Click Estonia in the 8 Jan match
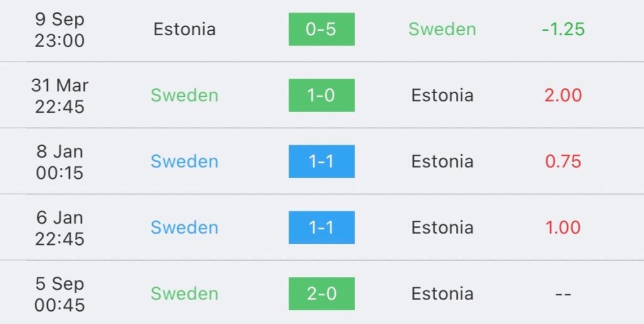 point(442,162)
